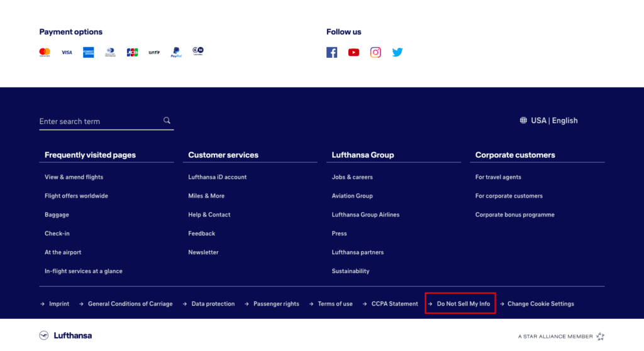Click the Lufthansa Group heading
Image resolution: width=644 pixels, height=351 pixels.
(363, 155)
